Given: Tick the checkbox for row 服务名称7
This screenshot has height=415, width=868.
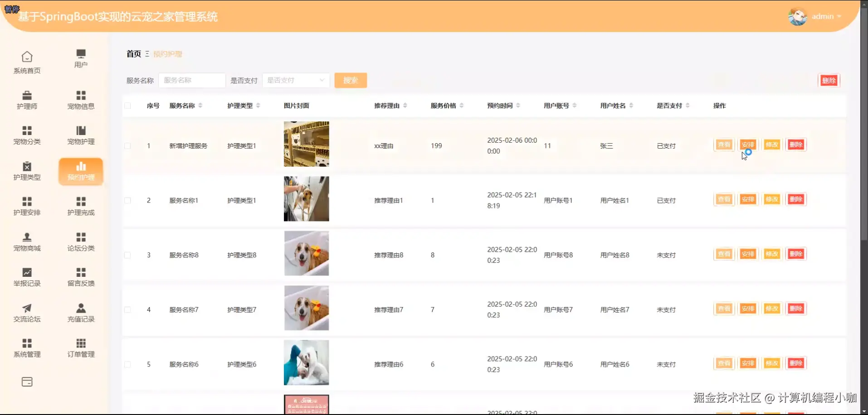Looking at the screenshot, I should (127, 310).
